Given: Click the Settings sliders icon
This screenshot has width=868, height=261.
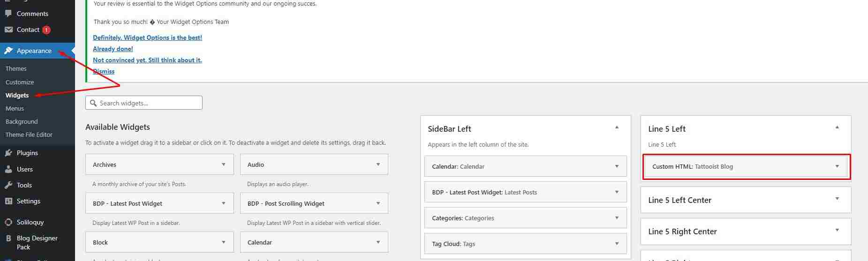Looking at the screenshot, I should pyautogui.click(x=8, y=201).
